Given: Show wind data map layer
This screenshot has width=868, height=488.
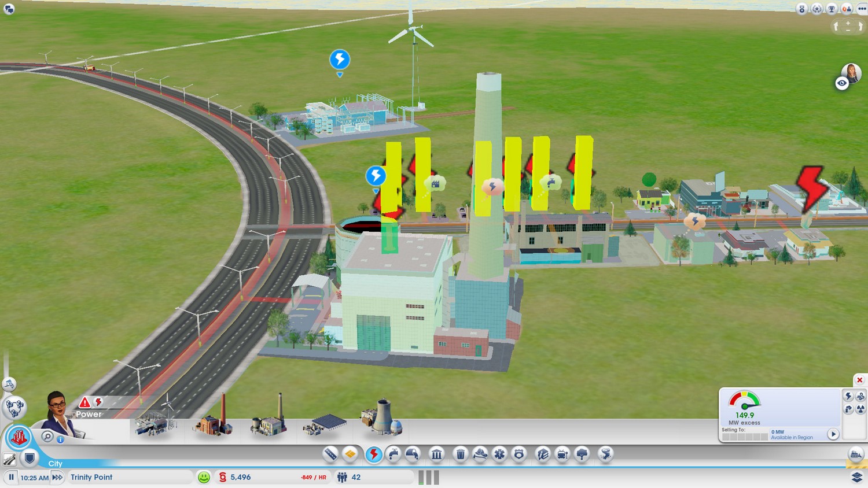Looking at the screenshot, I should (x=860, y=396).
